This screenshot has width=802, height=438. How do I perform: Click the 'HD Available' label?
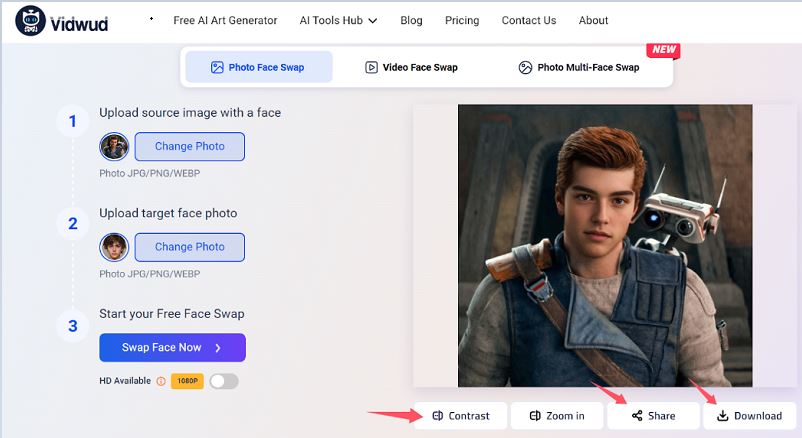[125, 381]
